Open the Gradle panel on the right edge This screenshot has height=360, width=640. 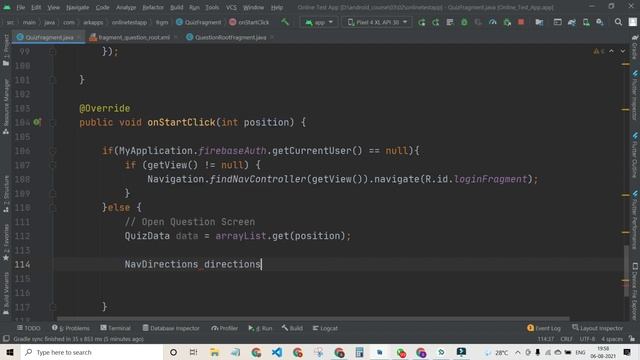pyautogui.click(x=635, y=47)
